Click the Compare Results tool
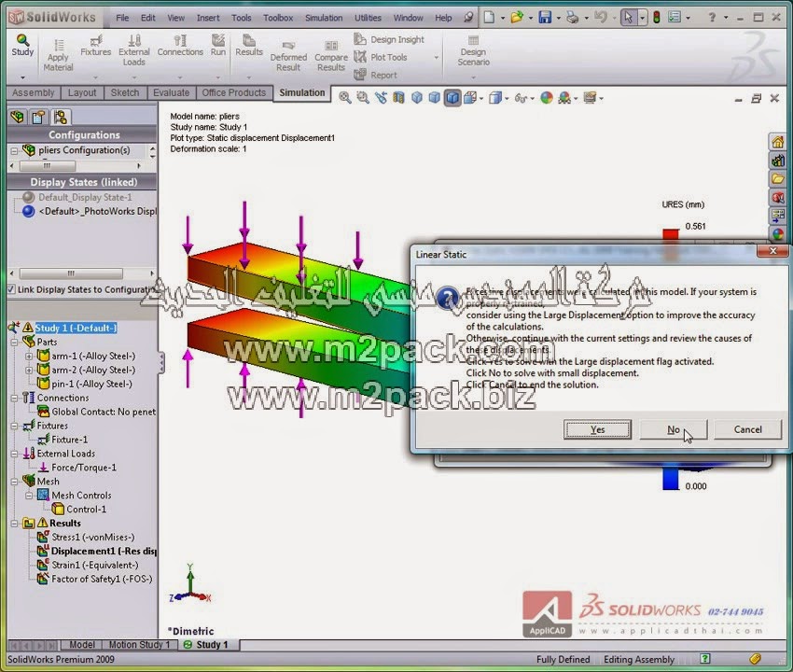The image size is (793, 672). 331,56
